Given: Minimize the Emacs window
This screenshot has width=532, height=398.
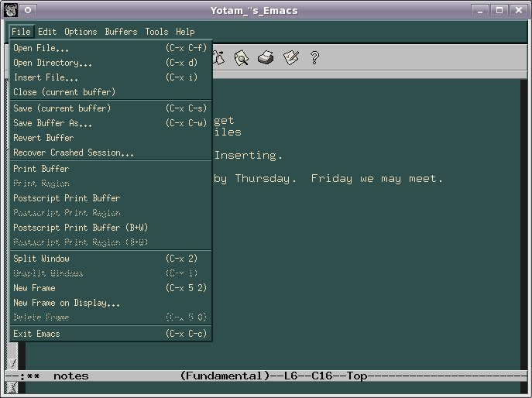Looking at the screenshot, I should (x=480, y=10).
